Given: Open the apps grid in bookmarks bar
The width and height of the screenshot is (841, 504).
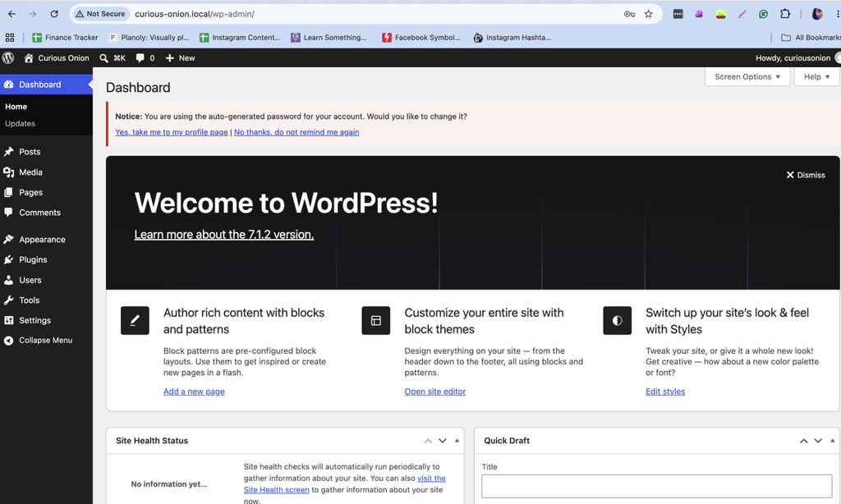Looking at the screenshot, I should coord(10,38).
